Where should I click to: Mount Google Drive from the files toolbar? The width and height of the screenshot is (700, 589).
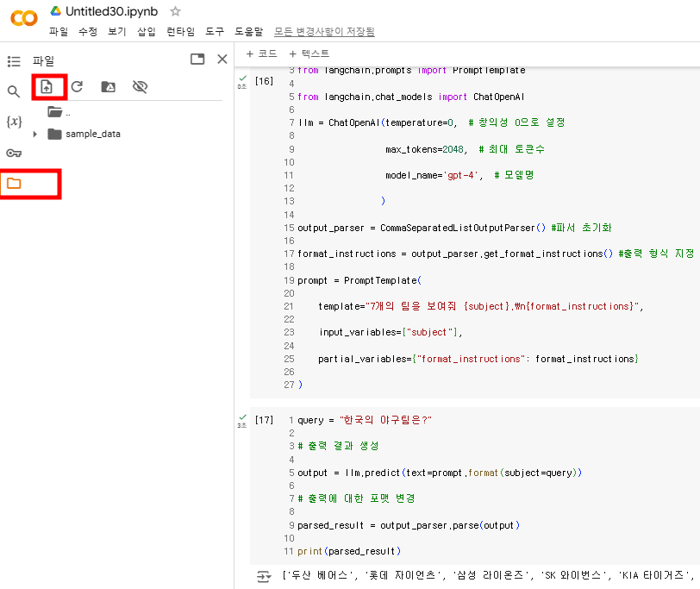click(107, 86)
